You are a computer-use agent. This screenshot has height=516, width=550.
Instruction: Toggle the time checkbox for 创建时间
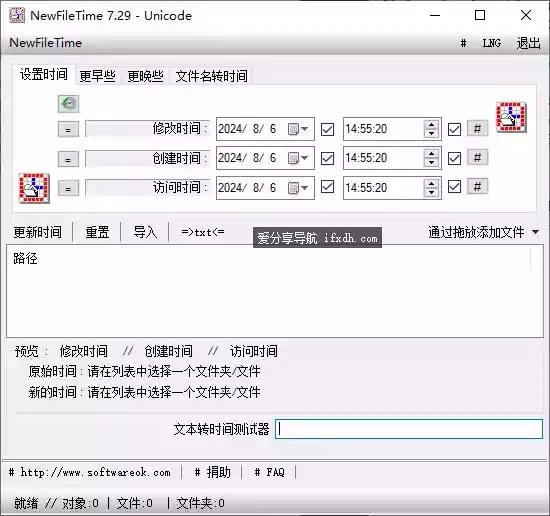[x=454, y=159]
